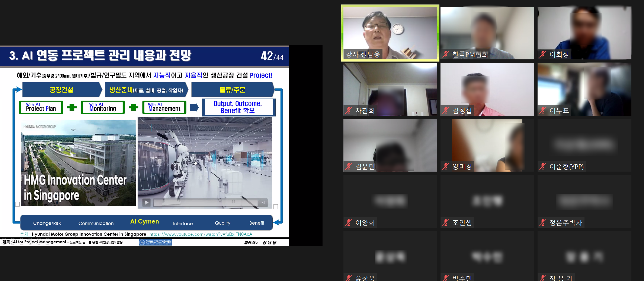Image resolution: width=644 pixels, height=281 pixels.
Task: Click muted mic icon beside 이양희
Action: point(349,223)
